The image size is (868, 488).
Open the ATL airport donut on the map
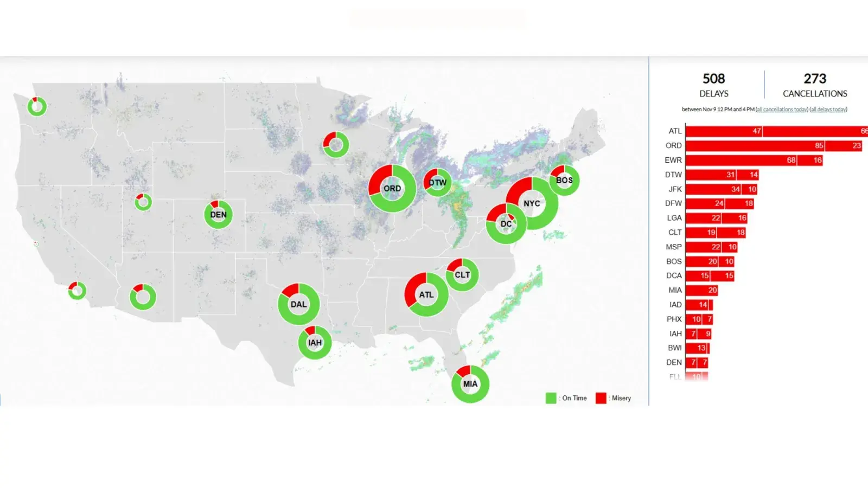coord(426,294)
